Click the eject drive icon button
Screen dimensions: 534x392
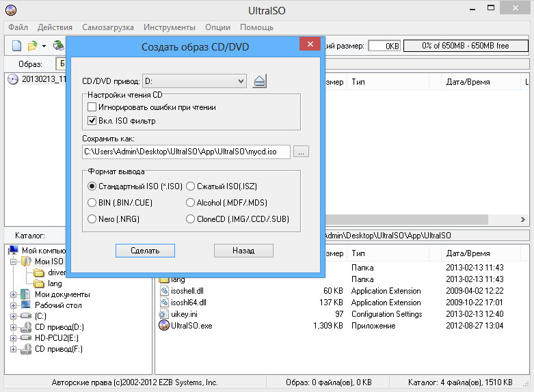(x=258, y=81)
